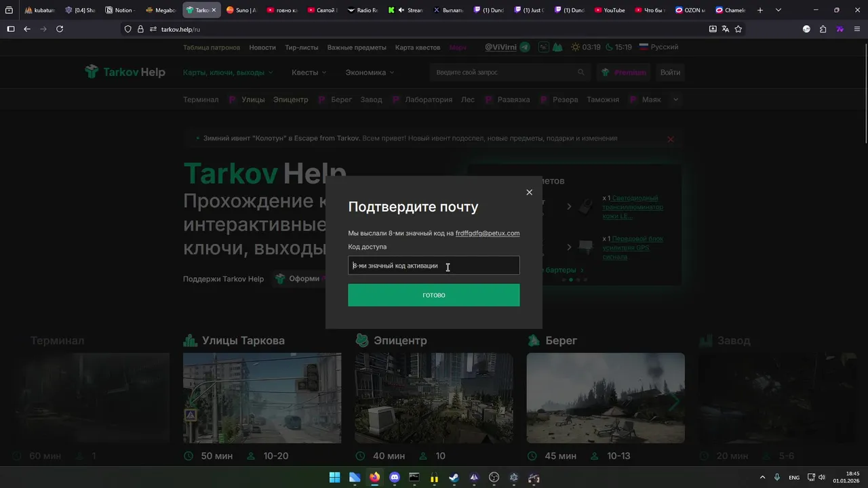Open Windows Start menu
Image resolution: width=868 pixels, height=488 pixels.
(x=334, y=478)
